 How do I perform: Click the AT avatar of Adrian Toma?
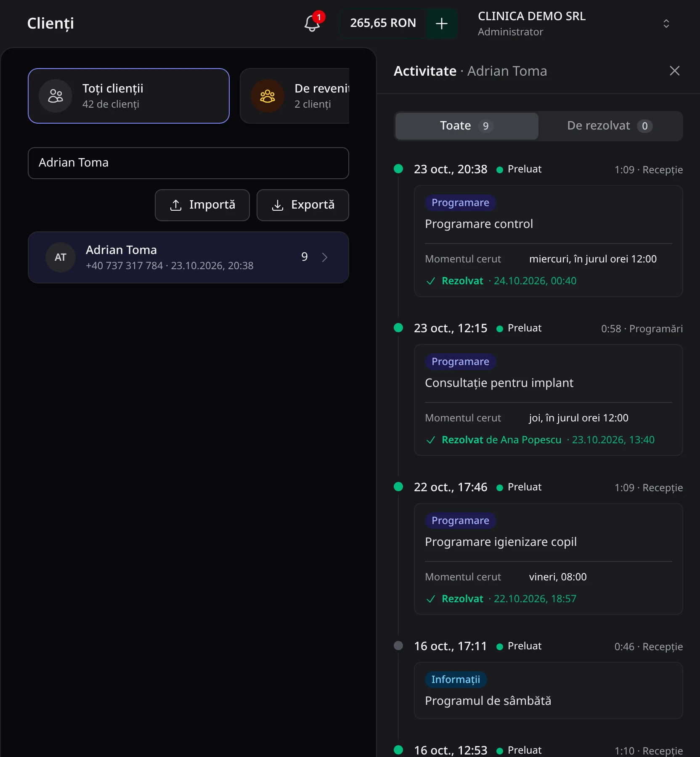pos(61,257)
